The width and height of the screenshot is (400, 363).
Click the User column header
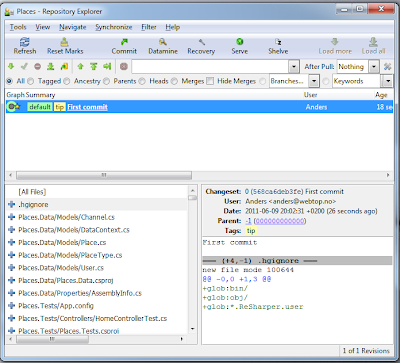click(310, 95)
